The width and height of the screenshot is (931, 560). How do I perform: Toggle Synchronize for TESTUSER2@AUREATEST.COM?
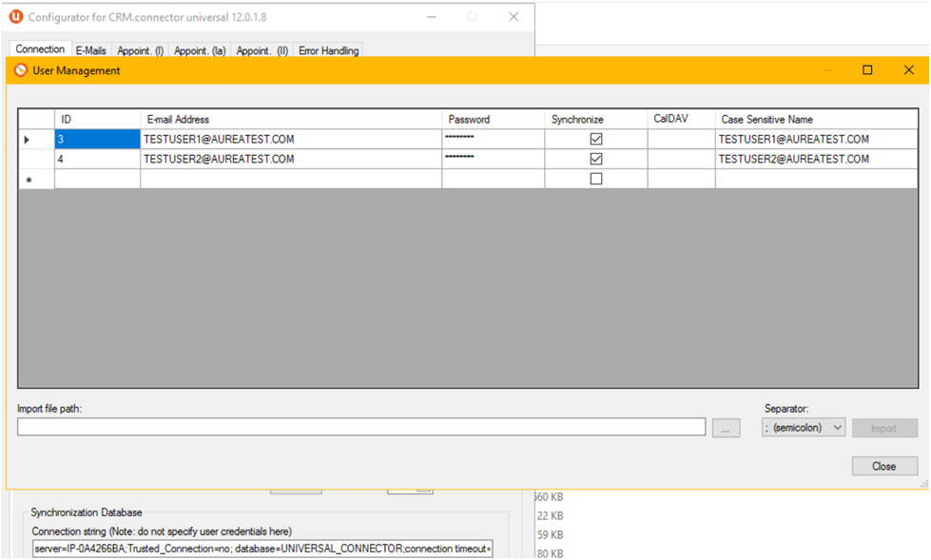[x=596, y=159]
